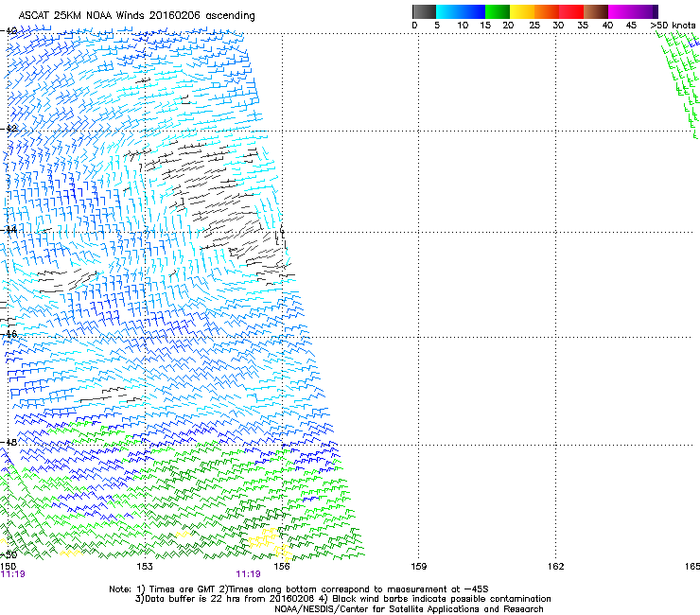Image resolution: width=700 pixels, height=615 pixels.
Task: Click the cyan-to-blue 5–15 knots color band
Action: [461, 11]
